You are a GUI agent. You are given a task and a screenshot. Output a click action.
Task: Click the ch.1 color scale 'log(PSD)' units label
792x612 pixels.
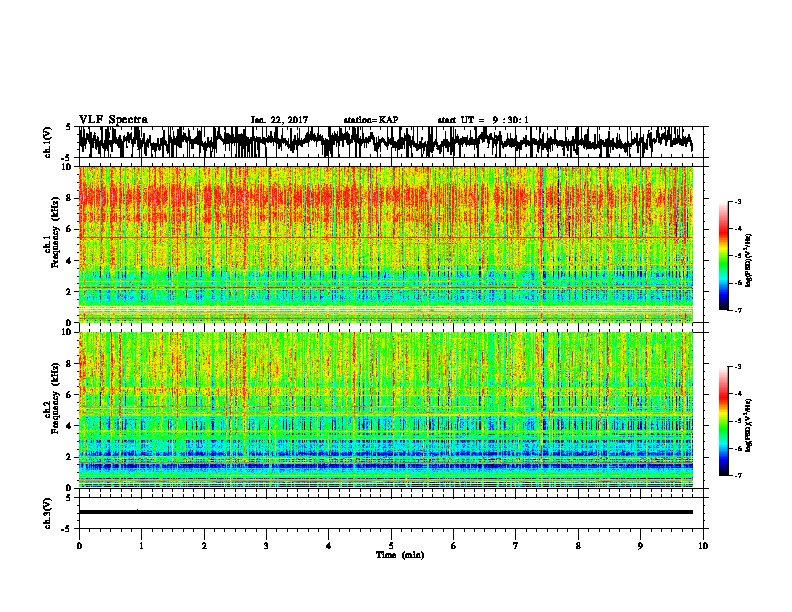click(x=749, y=260)
